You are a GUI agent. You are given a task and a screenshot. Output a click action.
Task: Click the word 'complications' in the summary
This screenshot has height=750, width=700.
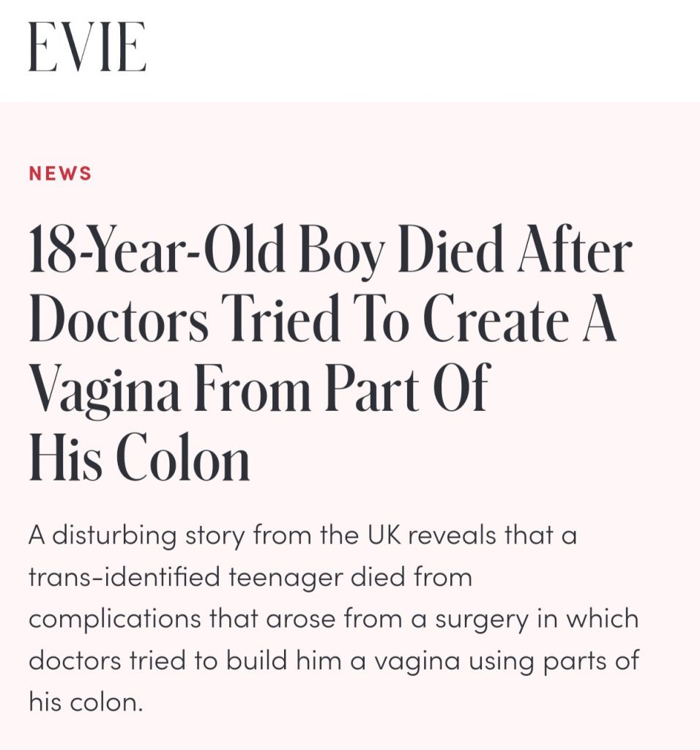[x=115, y=619]
